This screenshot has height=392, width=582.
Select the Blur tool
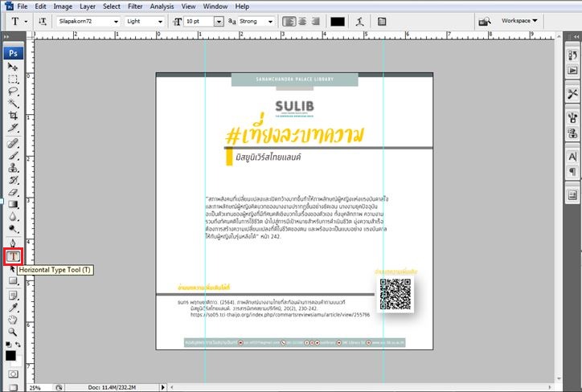[x=13, y=217]
